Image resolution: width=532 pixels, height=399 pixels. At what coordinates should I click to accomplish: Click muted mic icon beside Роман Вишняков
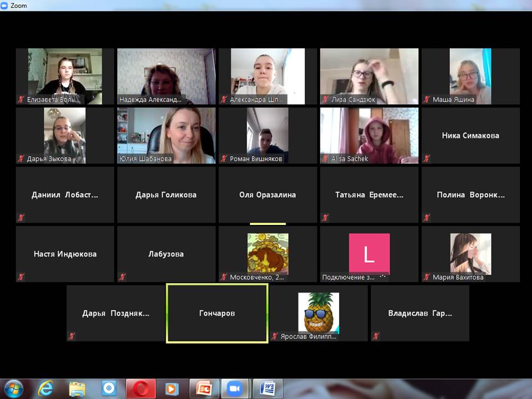pos(224,159)
